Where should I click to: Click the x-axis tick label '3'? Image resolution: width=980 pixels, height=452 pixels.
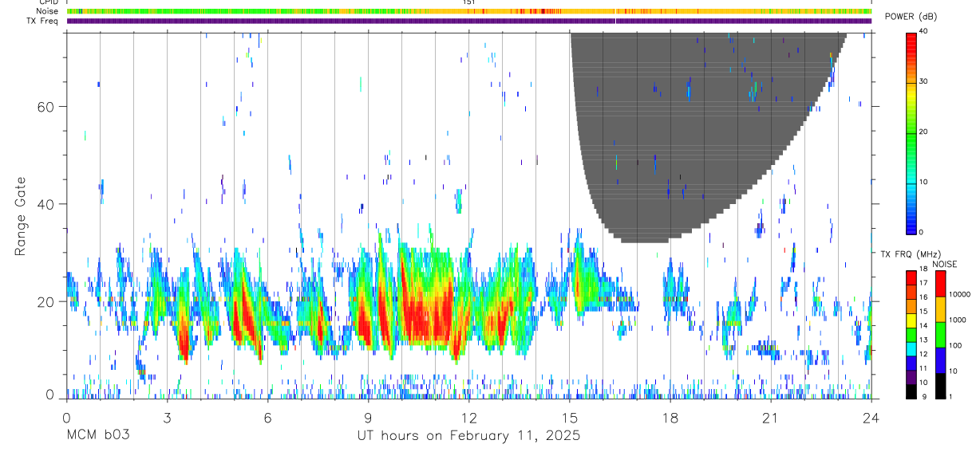tap(167, 417)
